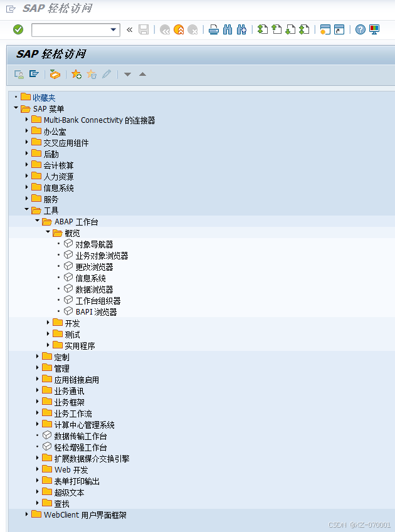Collapse the 工具 folder

click(27, 210)
